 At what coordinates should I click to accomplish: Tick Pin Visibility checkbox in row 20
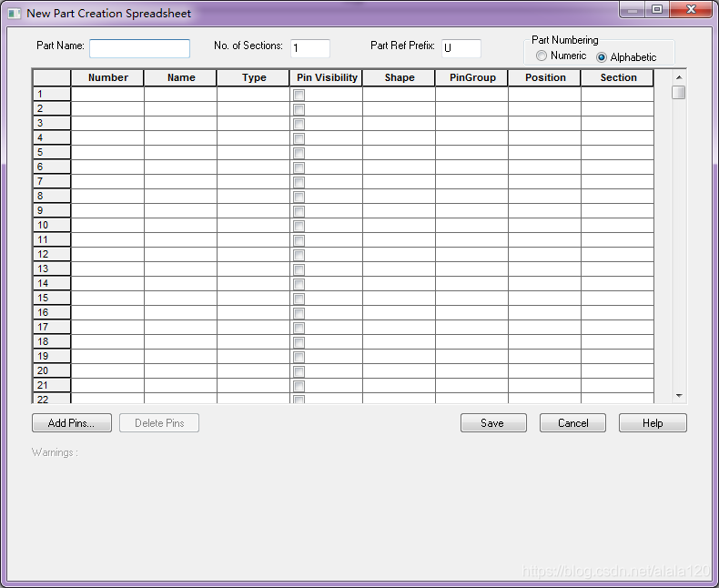click(x=299, y=371)
